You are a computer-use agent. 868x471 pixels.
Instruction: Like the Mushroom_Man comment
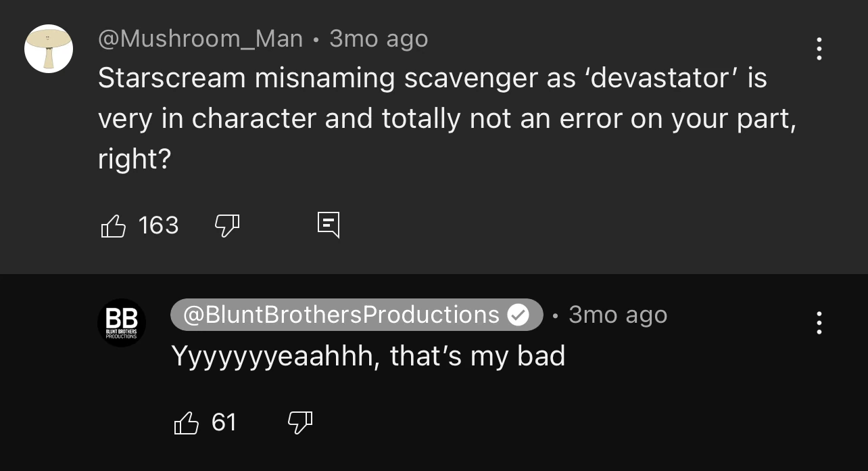(x=114, y=225)
